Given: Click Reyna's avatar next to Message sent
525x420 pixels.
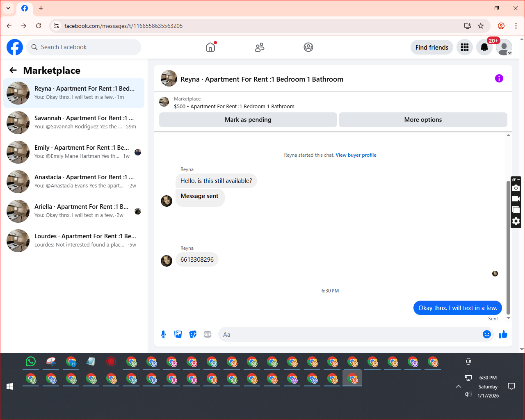Looking at the screenshot, I should pos(167,201).
